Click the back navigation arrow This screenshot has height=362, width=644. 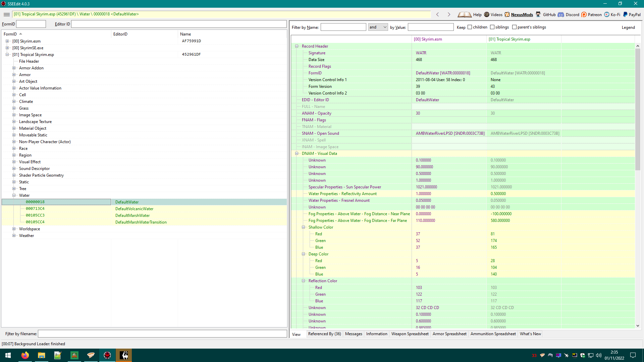tap(438, 14)
